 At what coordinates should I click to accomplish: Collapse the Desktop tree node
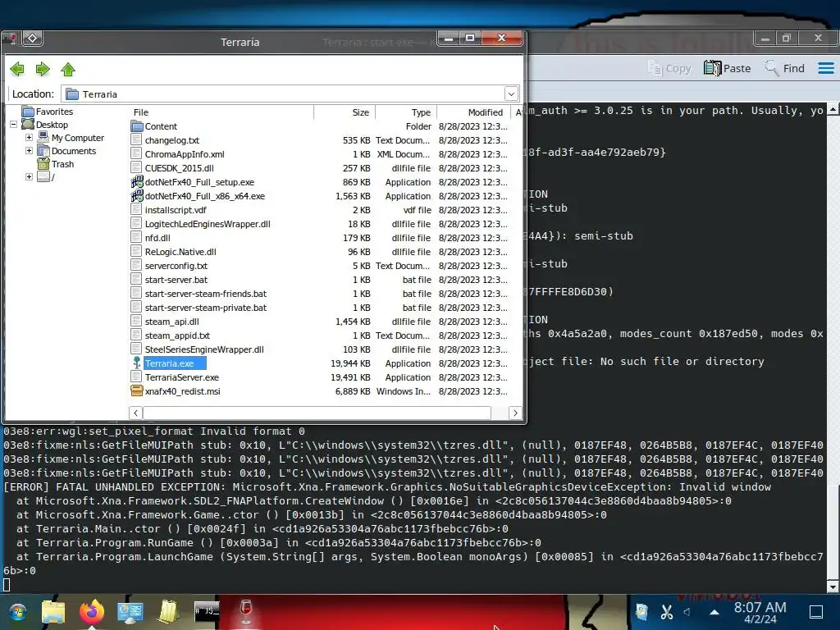(13, 125)
